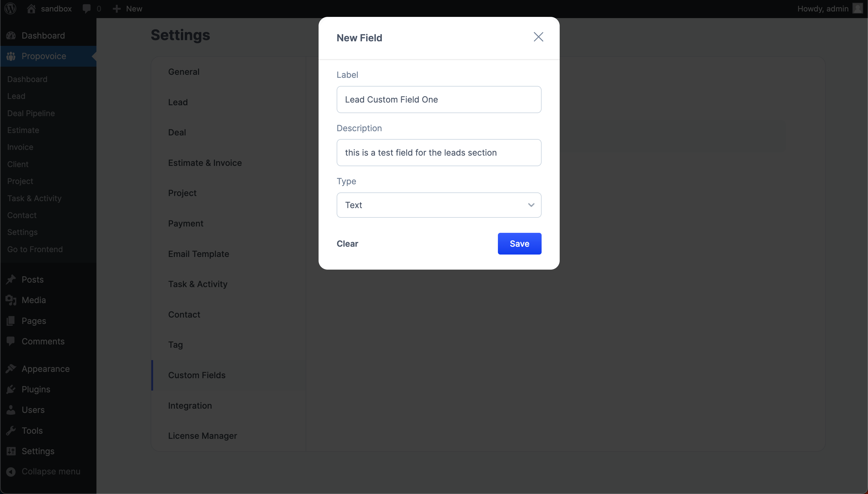Expand the Estimate & Invoice settings section
The height and width of the screenshot is (494, 868).
[x=204, y=162]
